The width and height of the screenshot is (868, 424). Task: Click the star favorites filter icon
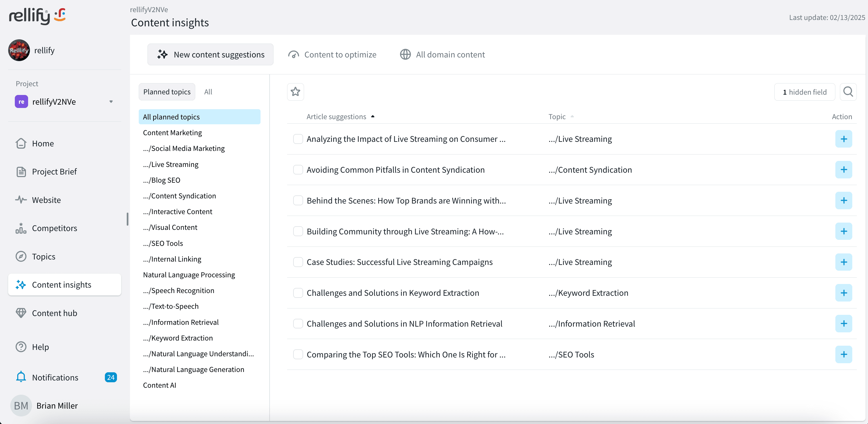click(295, 92)
